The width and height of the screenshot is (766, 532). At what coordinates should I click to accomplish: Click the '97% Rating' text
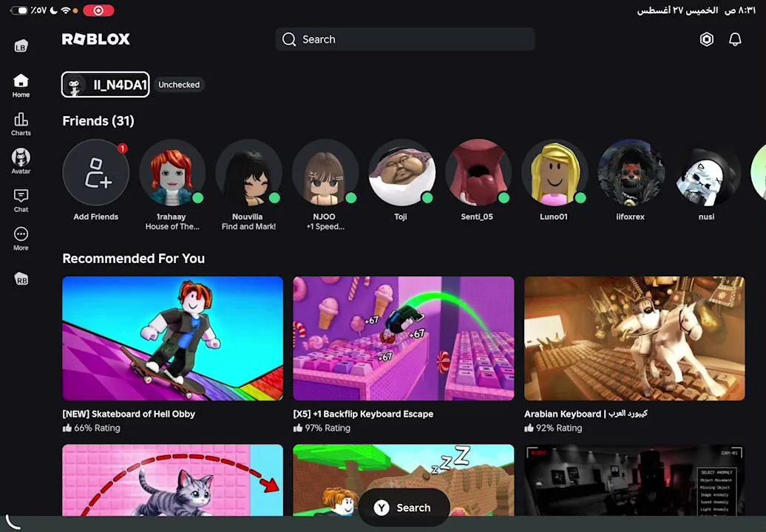click(328, 428)
